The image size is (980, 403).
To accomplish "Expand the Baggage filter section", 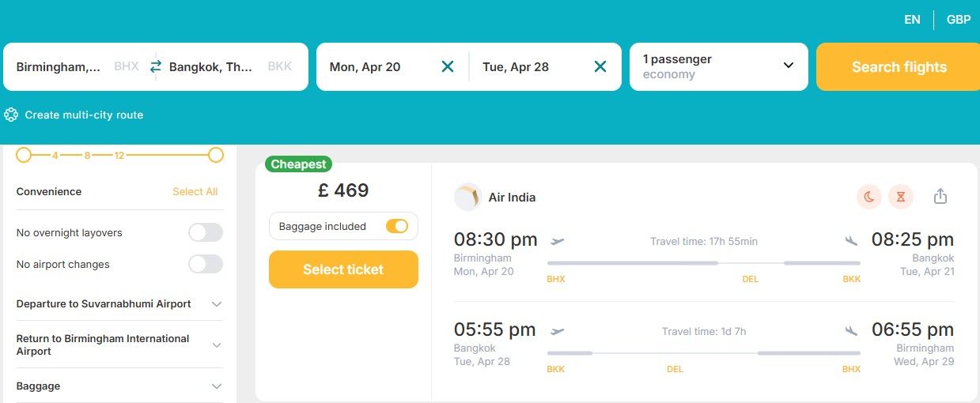I will (x=217, y=386).
